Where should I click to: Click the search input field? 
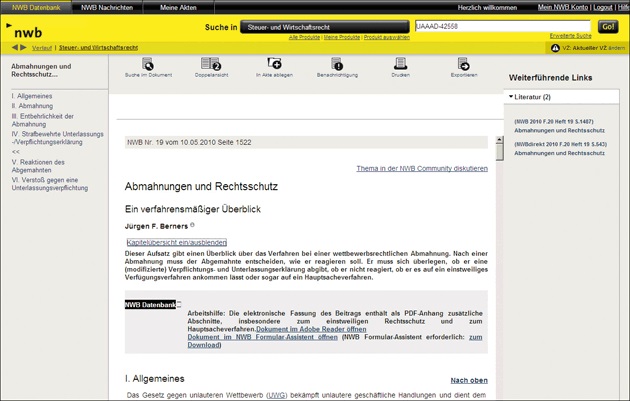click(503, 27)
